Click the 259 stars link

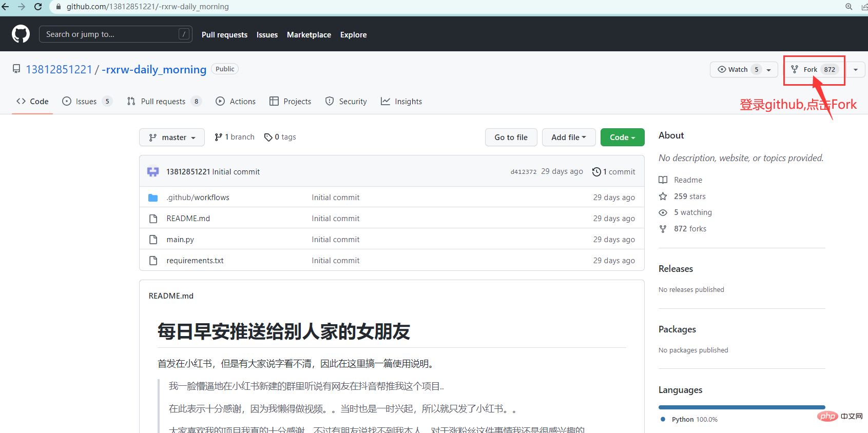tap(689, 196)
